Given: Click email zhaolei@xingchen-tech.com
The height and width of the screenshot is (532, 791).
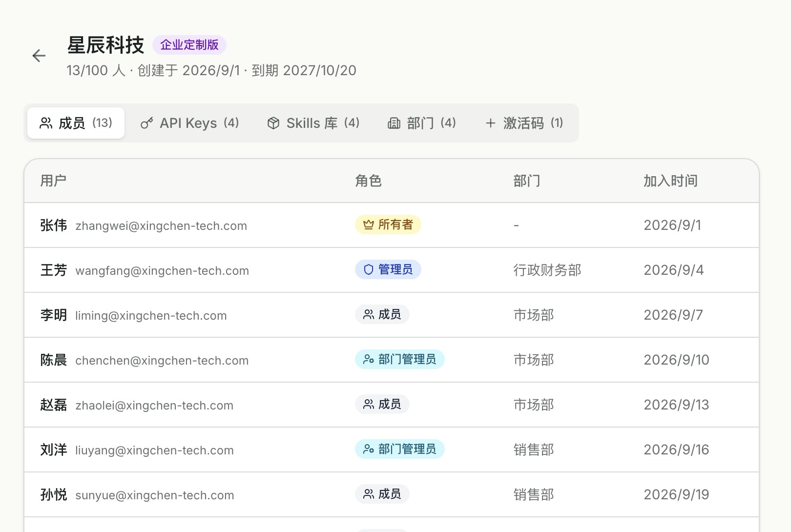Looking at the screenshot, I should coord(154,405).
